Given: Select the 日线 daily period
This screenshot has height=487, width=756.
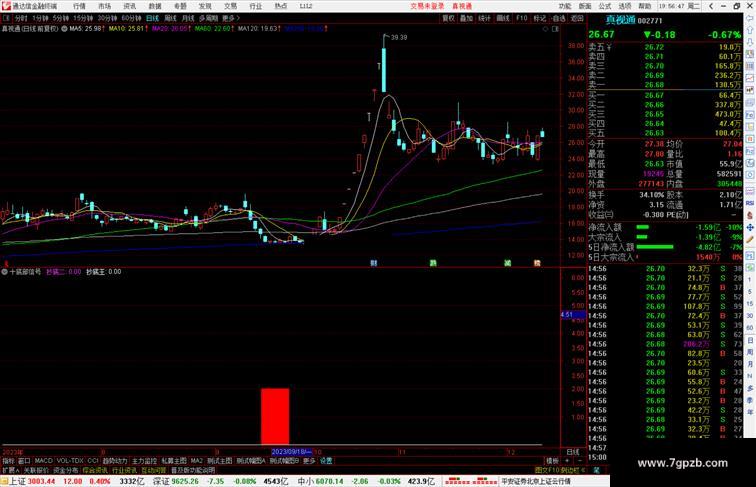Looking at the screenshot, I should [x=152, y=18].
